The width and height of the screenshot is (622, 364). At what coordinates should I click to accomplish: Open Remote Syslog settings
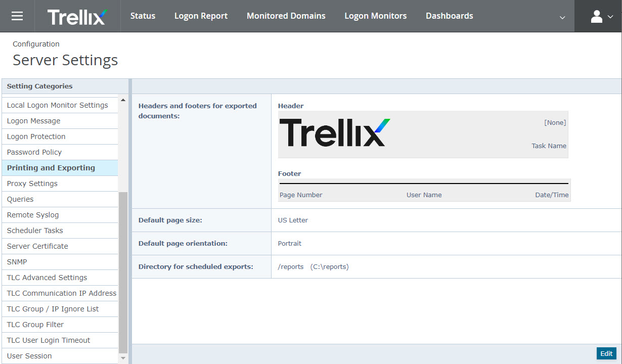pos(60,215)
